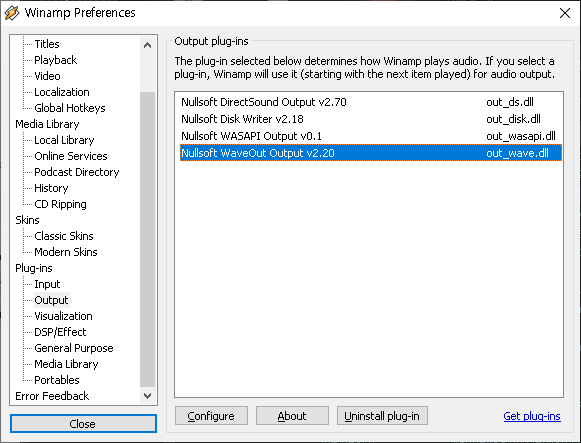Click the tree scrollbar up arrow
Image resolution: width=581 pixels, height=443 pixels.
(x=147, y=45)
